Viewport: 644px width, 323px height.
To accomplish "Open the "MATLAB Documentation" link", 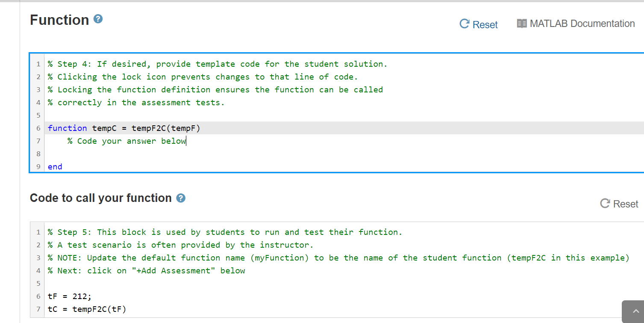I will pyautogui.click(x=582, y=24).
